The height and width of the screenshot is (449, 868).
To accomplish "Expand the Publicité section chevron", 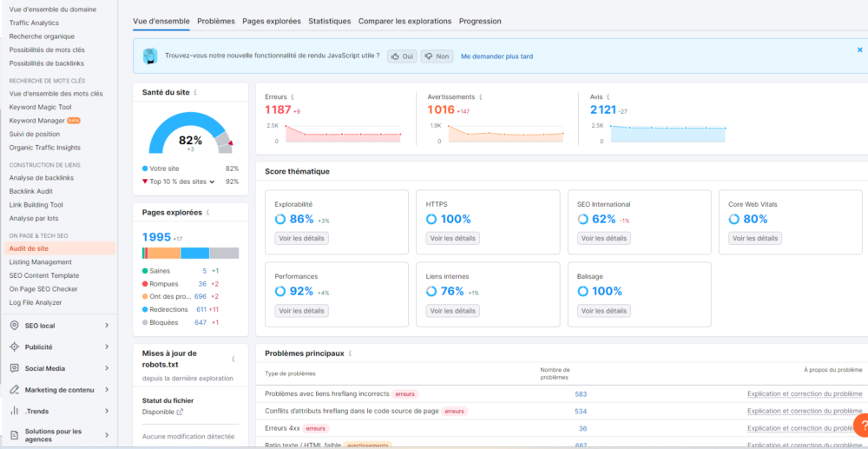I will click(x=107, y=347).
